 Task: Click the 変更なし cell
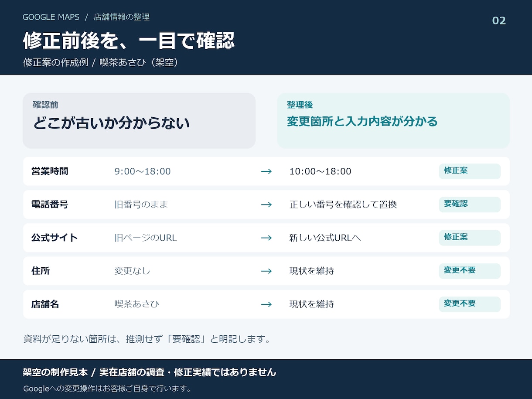point(132,271)
